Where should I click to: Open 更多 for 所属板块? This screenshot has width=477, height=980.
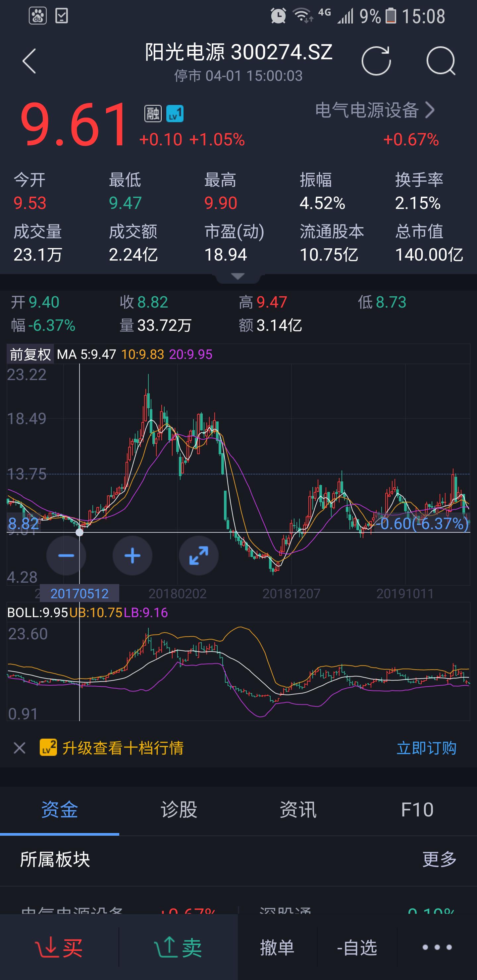(x=440, y=859)
